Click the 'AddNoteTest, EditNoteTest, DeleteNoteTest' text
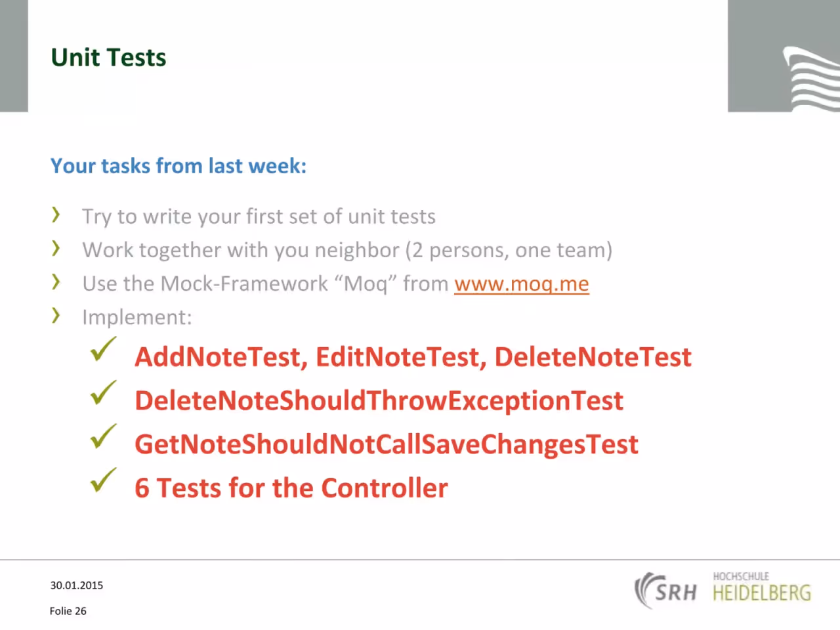The height and width of the screenshot is (630, 840). pyautogui.click(x=413, y=357)
